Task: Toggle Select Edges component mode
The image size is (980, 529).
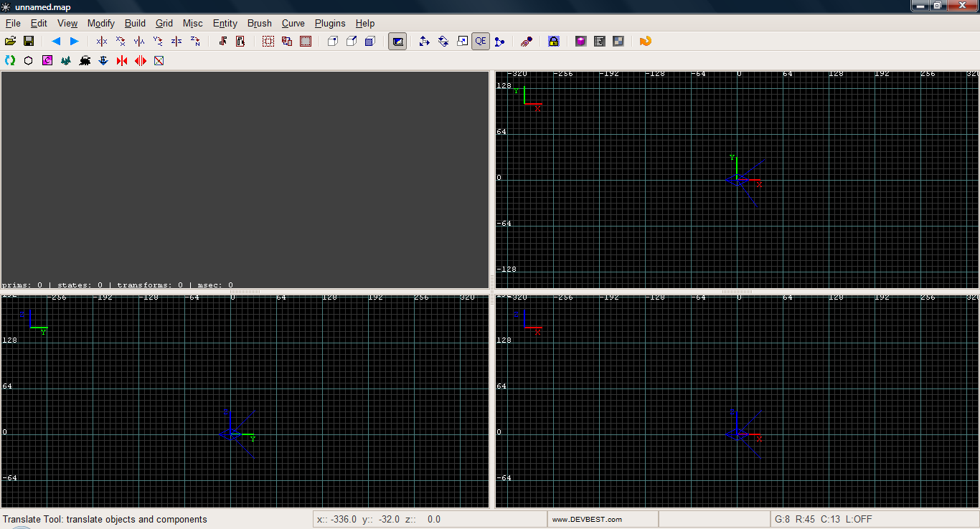Action: point(352,42)
